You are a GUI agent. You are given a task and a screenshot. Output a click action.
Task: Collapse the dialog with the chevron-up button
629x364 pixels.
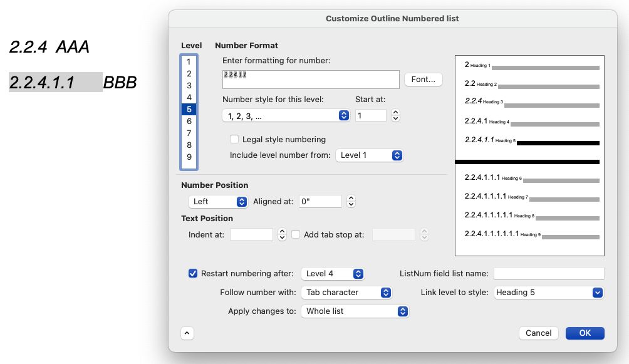click(x=187, y=333)
